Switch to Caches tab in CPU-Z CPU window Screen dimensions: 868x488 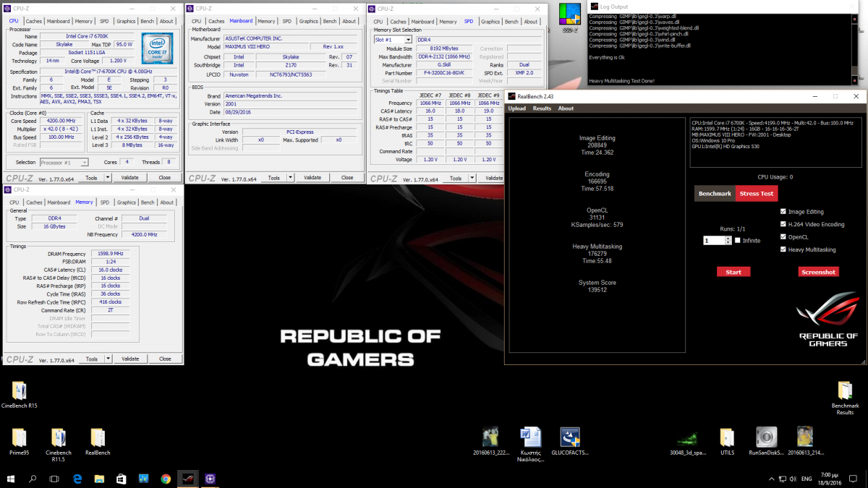(34, 21)
